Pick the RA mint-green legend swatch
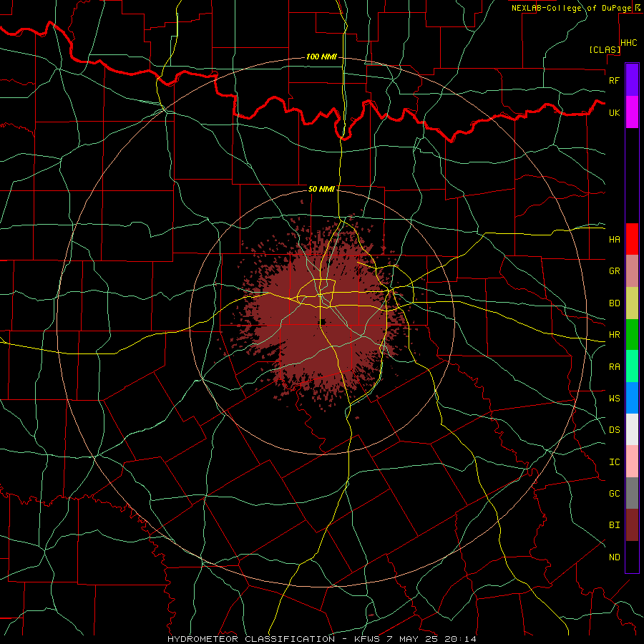644x644 pixels. [x=632, y=366]
